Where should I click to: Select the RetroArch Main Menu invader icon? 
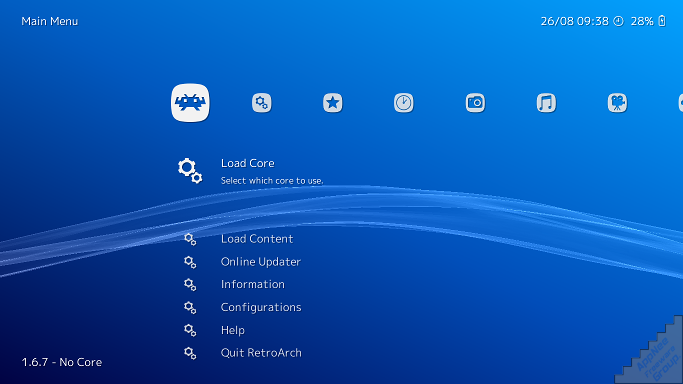click(x=190, y=103)
